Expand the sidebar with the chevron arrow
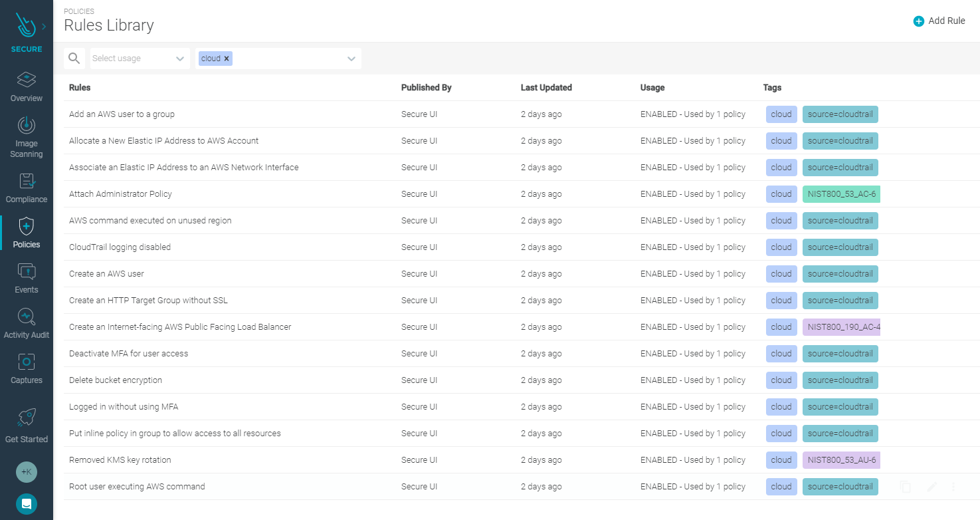This screenshot has width=980, height=520. (x=44, y=27)
